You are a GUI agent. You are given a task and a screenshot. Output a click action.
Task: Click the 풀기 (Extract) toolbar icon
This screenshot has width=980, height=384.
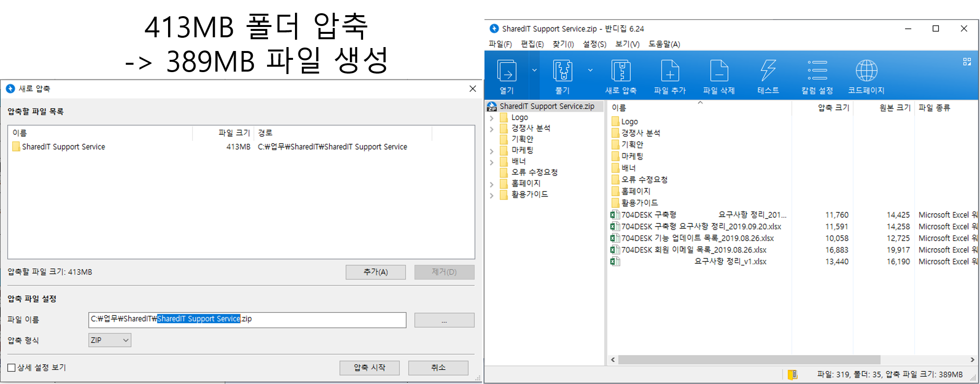coord(563,71)
